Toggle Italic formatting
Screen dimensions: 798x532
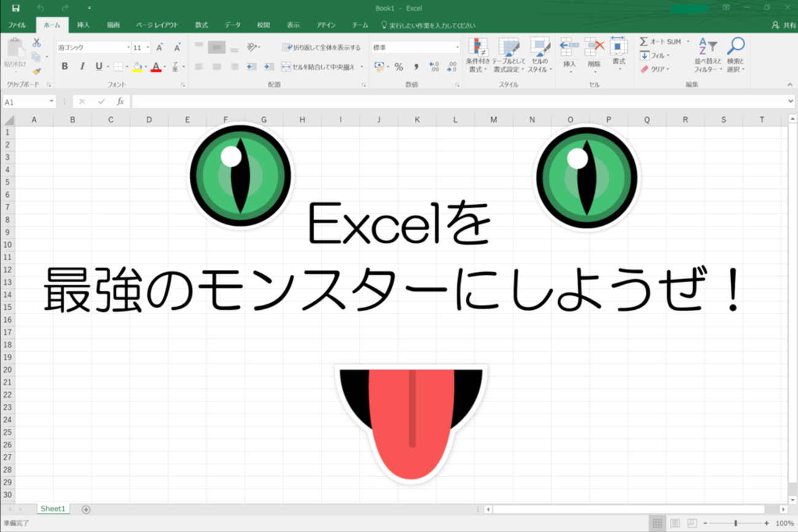coord(82,66)
